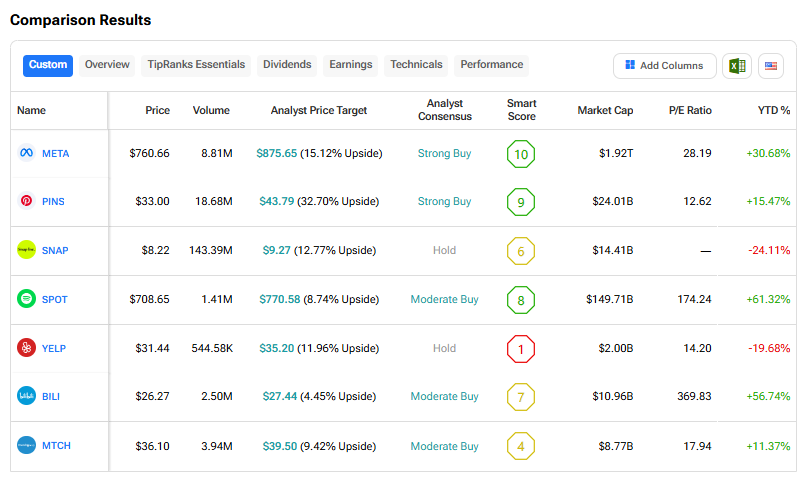The width and height of the screenshot is (807, 481).
Task: Click the Bilibili logo icon for BILI
Action: (26, 396)
